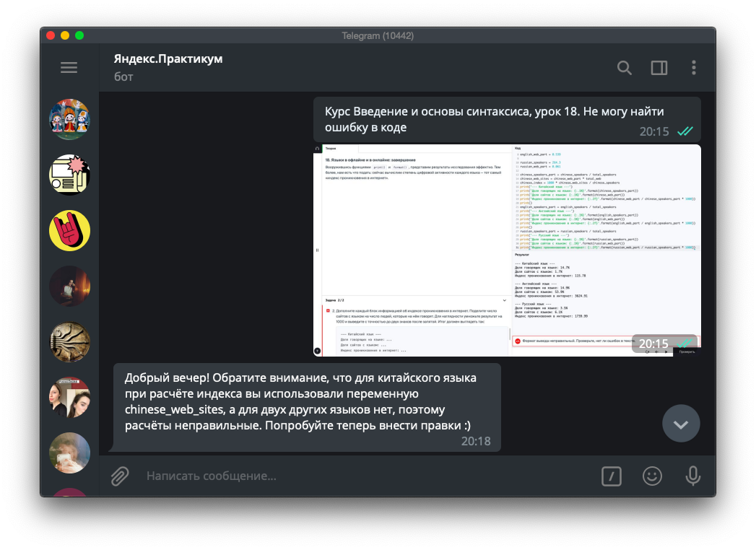Open chat with two women avatar
This screenshot has height=550, width=756.
click(x=69, y=397)
